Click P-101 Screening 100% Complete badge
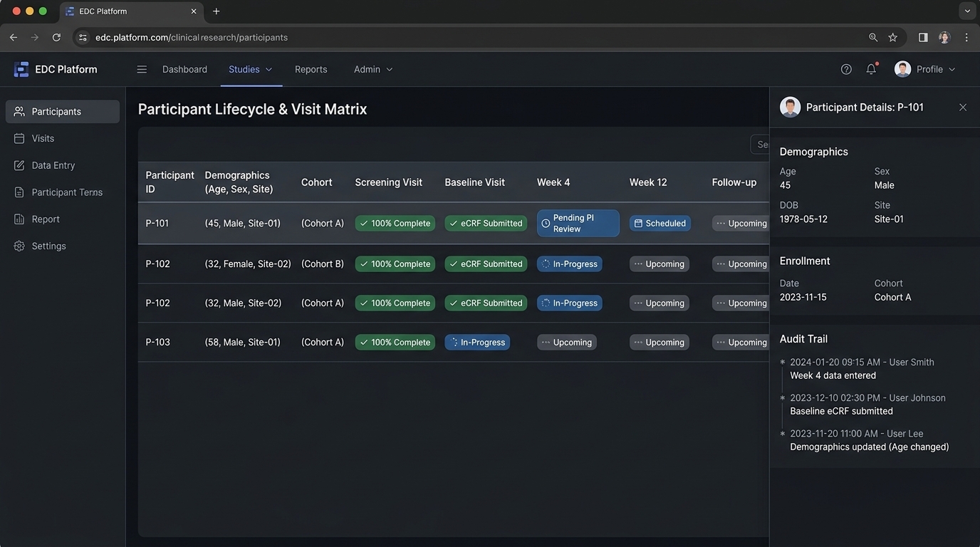Viewport: 980px width, 547px height. click(x=395, y=223)
